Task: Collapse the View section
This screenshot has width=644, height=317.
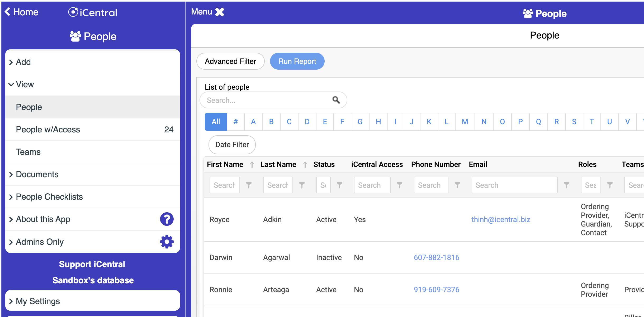Action: [x=25, y=84]
